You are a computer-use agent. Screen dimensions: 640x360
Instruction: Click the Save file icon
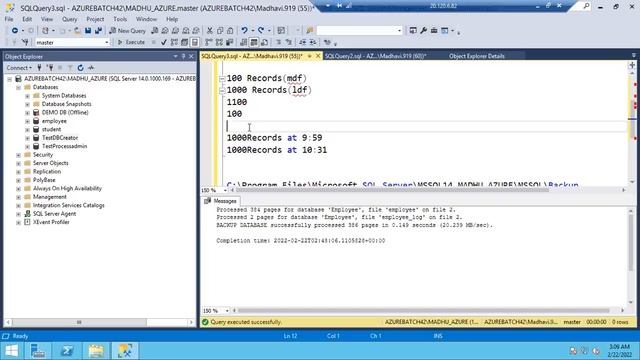88,31
